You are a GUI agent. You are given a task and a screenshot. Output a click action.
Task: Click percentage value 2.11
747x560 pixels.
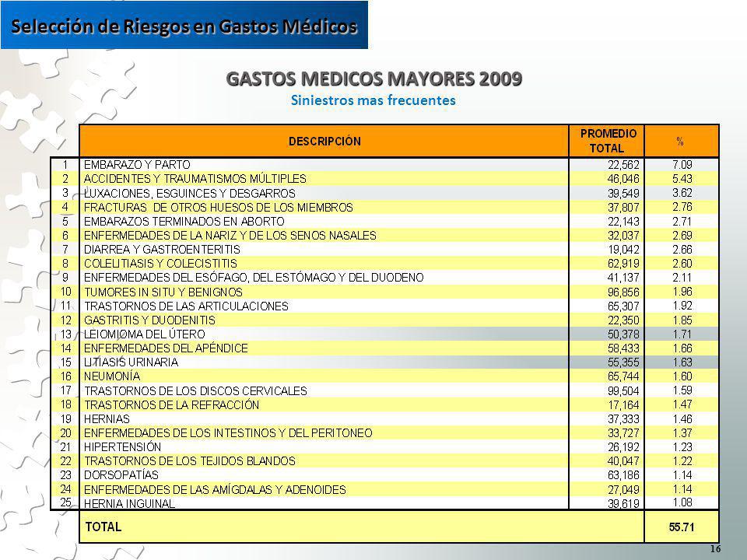tap(682, 278)
